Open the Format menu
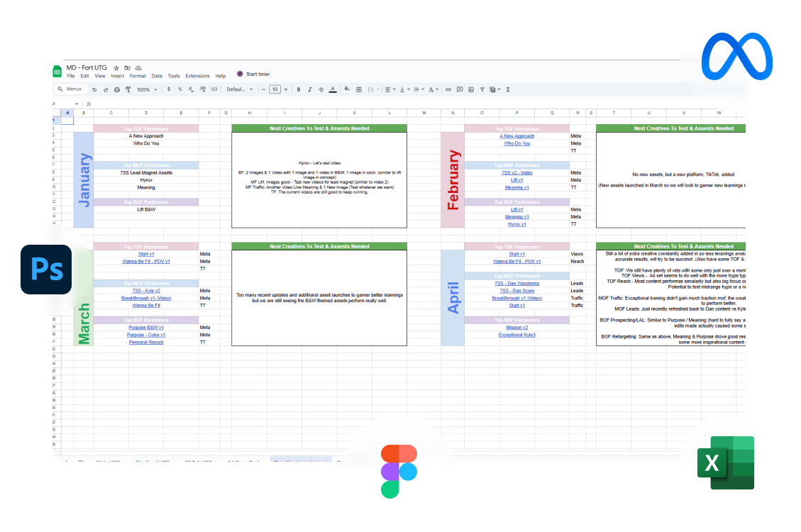801x532 pixels. (138, 76)
